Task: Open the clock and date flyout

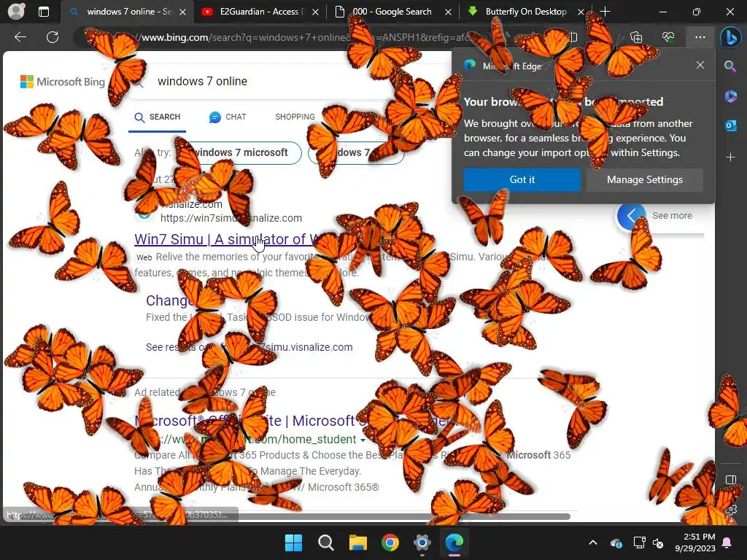Action: pyautogui.click(x=695, y=542)
